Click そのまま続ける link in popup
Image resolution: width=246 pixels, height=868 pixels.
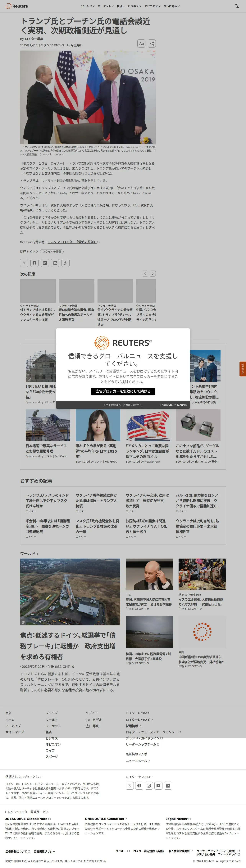coord(112,405)
